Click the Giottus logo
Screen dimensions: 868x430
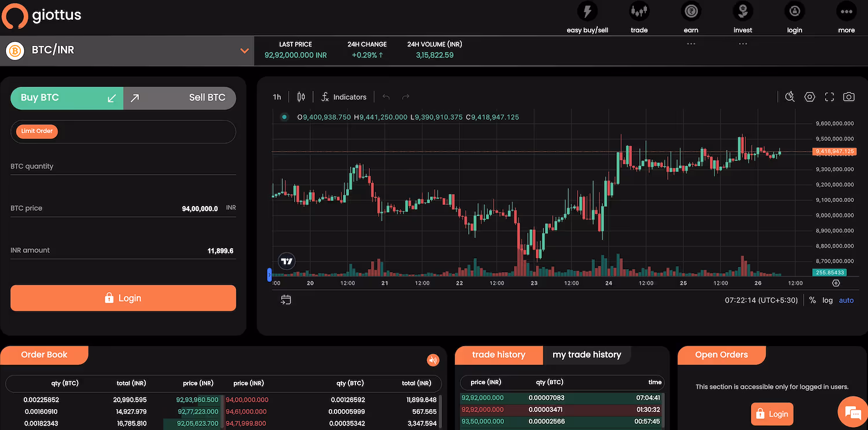click(x=42, y=16)
